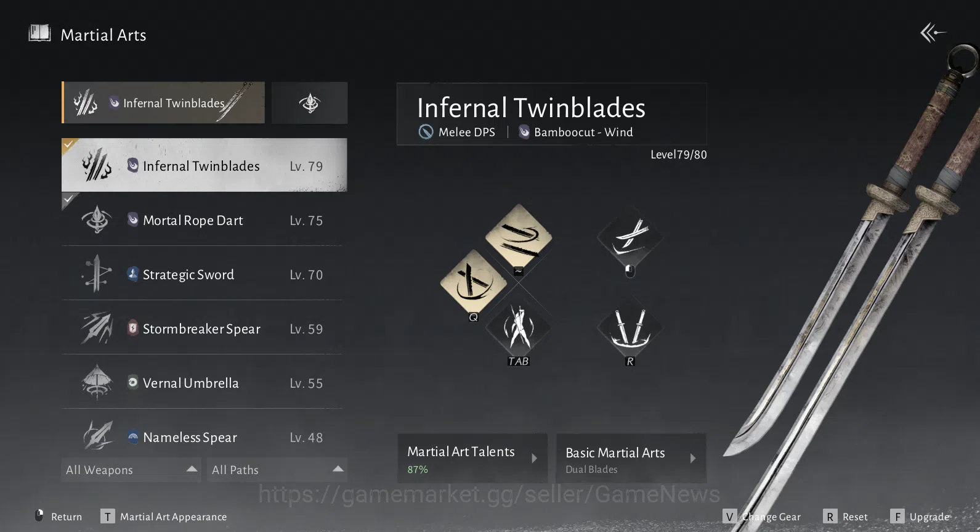Select the secondary weapon rope dart slot

click(x=309, y=103)
